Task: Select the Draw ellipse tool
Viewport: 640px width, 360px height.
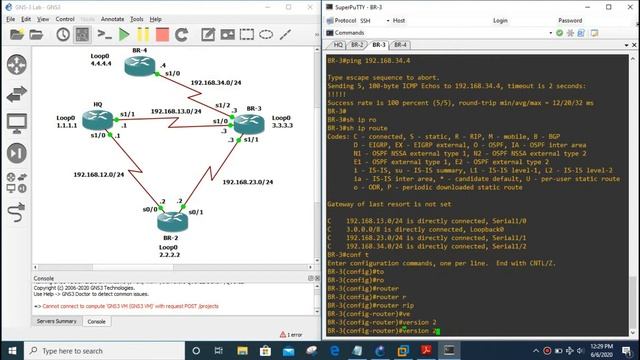Action: 266,35
